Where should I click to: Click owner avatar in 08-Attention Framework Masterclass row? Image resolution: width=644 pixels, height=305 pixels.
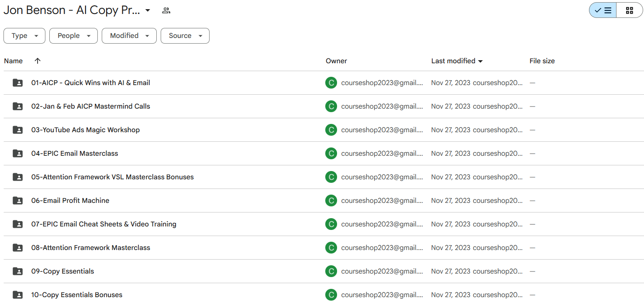tap(331, 248)
